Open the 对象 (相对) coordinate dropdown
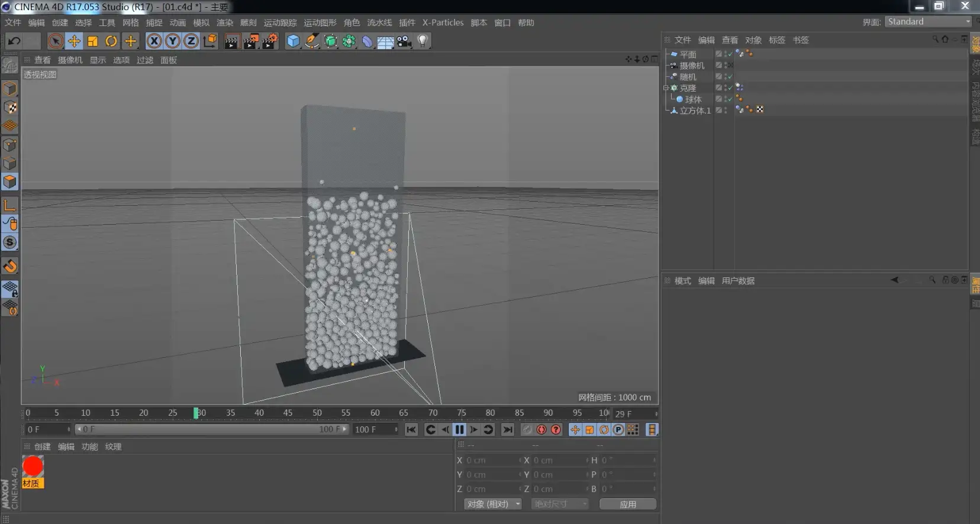This screenshot has height=524, width=980. (x=492, y=504)
